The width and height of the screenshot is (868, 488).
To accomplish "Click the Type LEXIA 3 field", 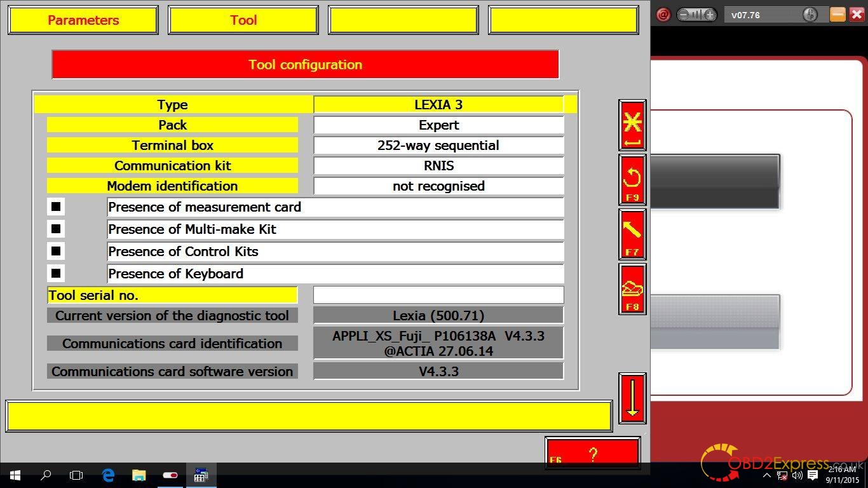I will point(438,105).
